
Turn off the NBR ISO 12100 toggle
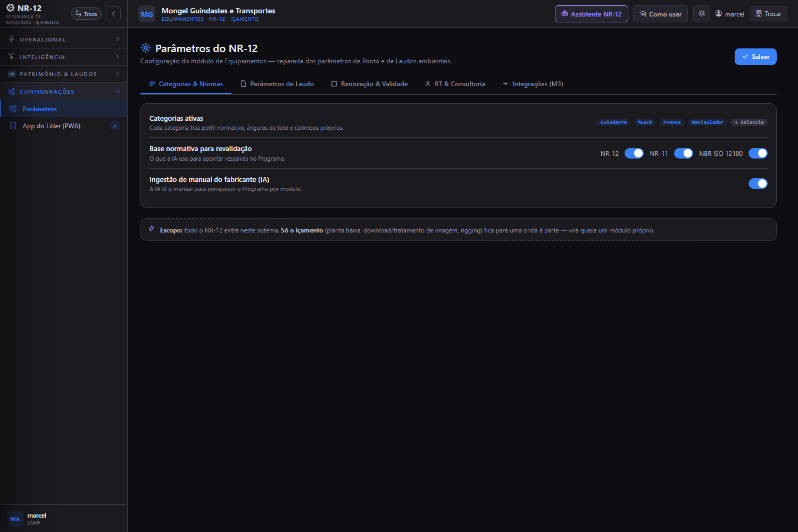(x=758, y=153)
